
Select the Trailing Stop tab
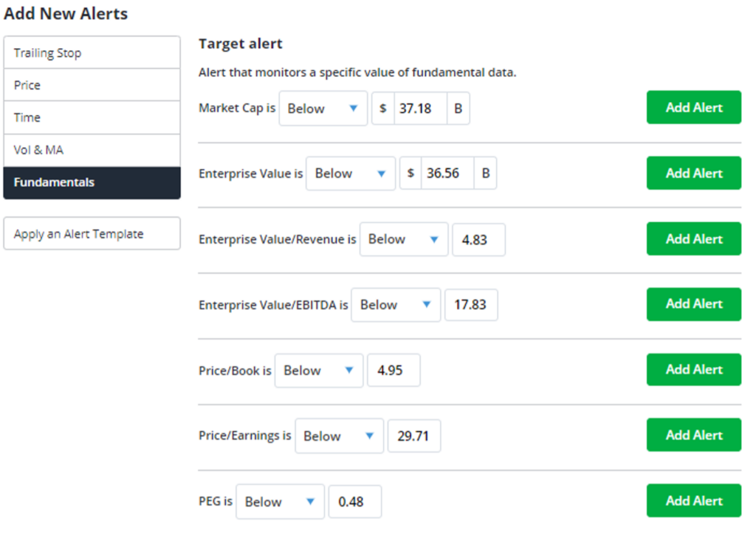[x=92, y=52]
